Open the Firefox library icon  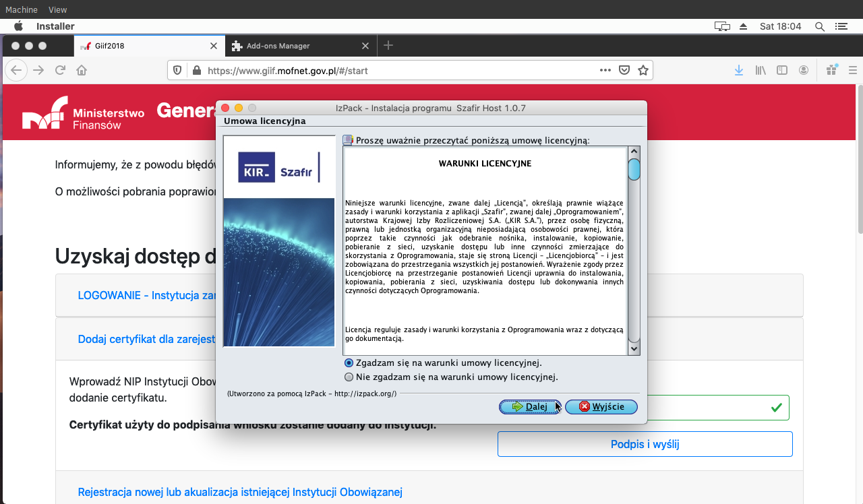coord(761,70)
